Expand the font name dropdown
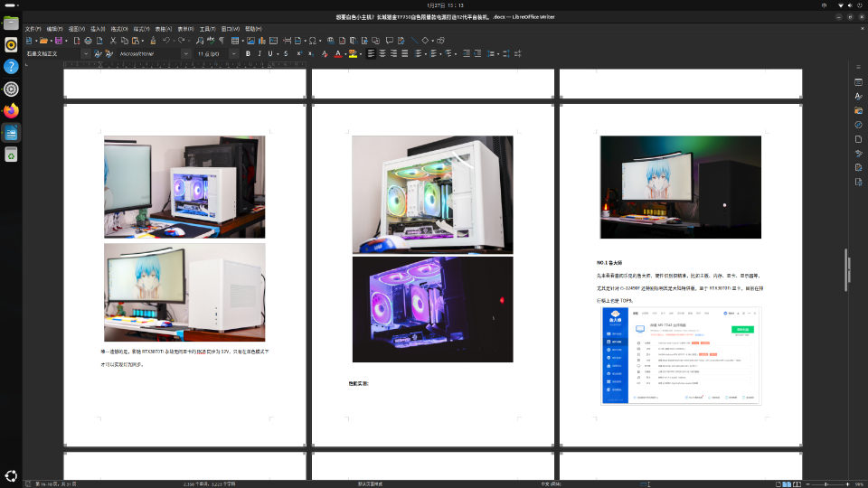868x488 pixels. click(188, 54)
